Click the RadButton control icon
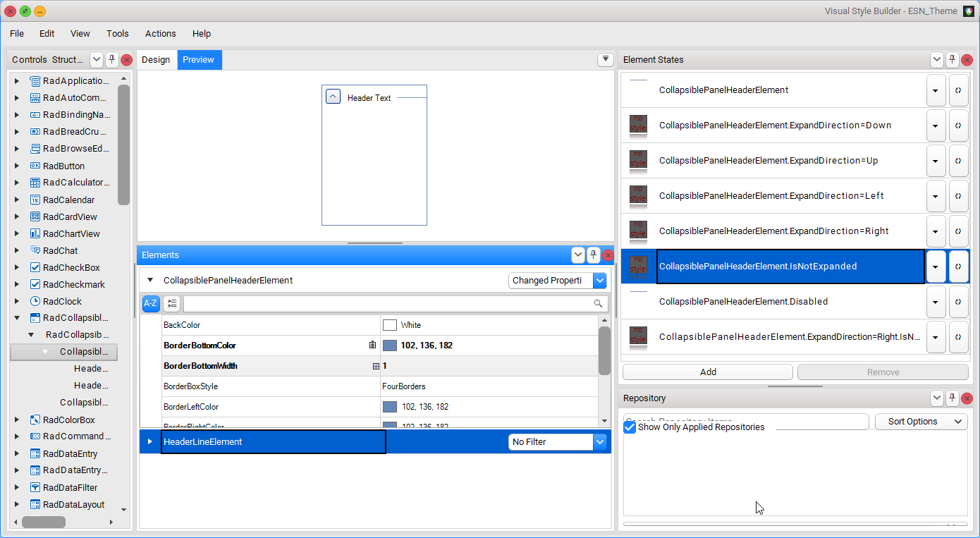Image resolution: width=980 pixels, height=538 pixels. pyautogui.click(x=35, y=166)
